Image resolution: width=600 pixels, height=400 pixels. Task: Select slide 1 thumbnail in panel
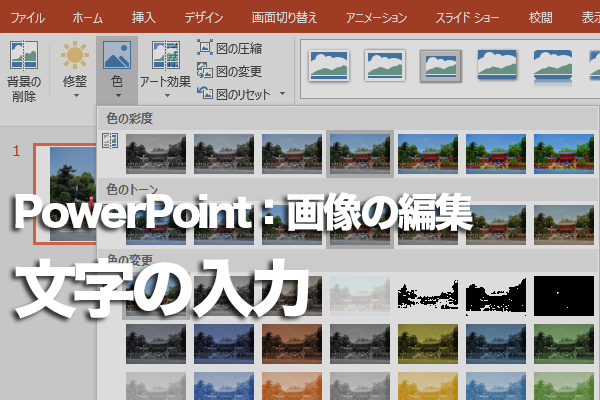(65, 194)
